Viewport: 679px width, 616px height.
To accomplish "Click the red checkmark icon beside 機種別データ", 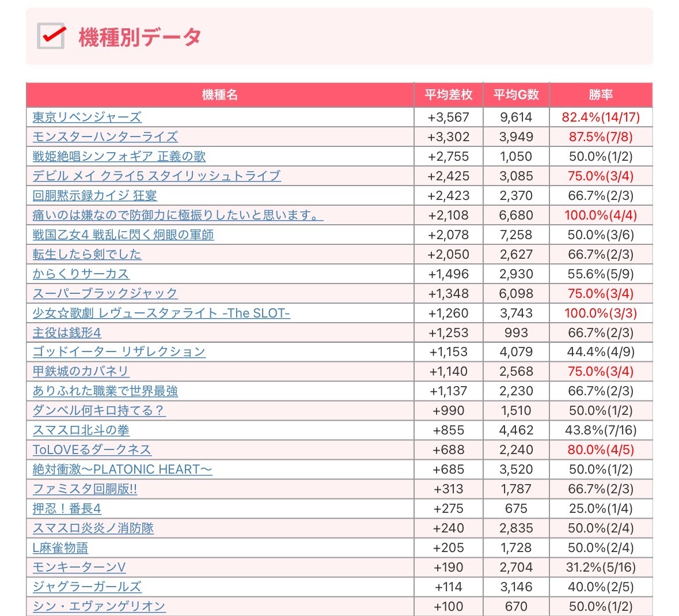I will click(51, 36).
